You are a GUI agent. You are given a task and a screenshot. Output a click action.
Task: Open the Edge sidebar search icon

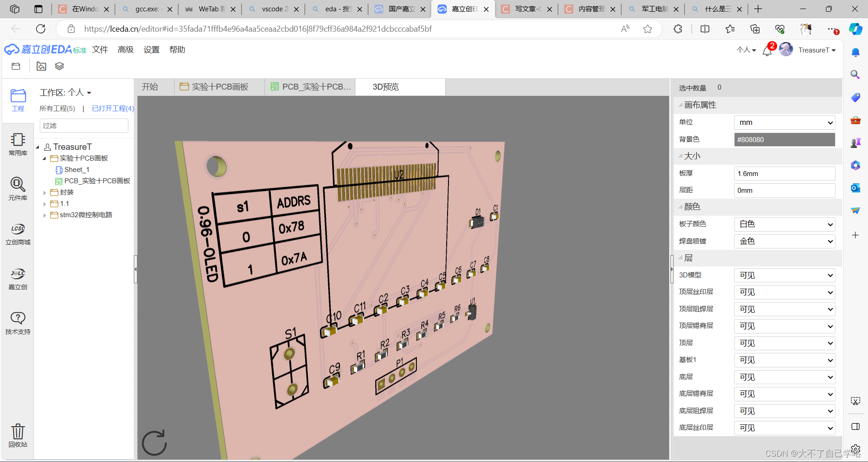tap(855, 74)
